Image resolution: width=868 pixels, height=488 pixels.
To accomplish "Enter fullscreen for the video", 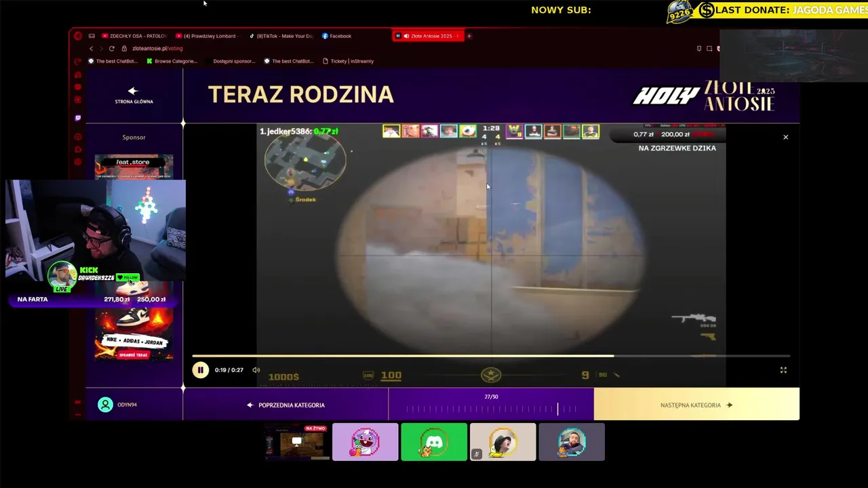I will coord(783,370).
